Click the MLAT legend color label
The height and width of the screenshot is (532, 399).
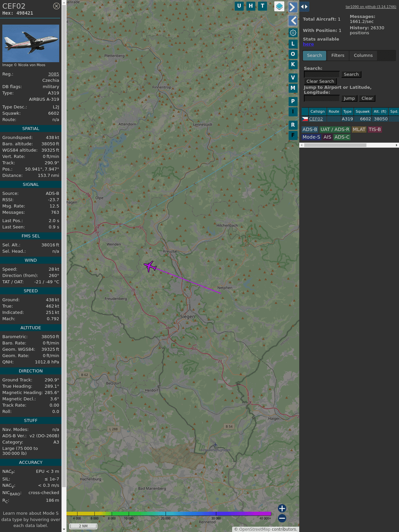359,130
